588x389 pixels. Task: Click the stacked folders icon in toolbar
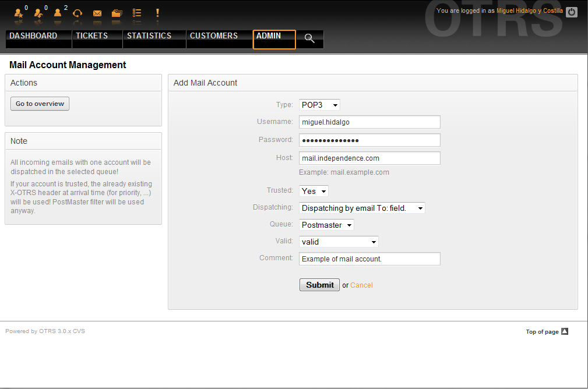[x=117, y=13]
